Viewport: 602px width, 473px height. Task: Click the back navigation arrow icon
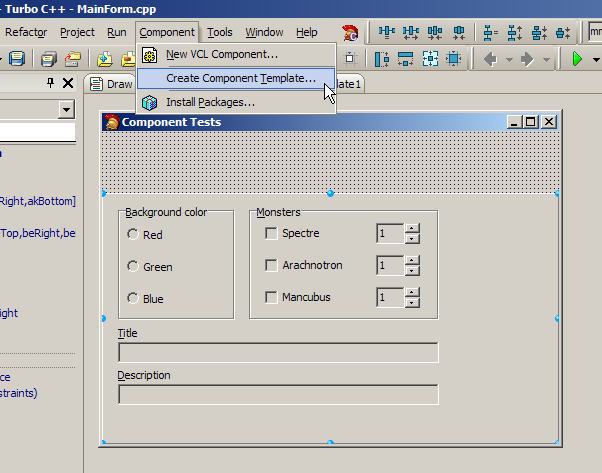(x=490, y=59)
